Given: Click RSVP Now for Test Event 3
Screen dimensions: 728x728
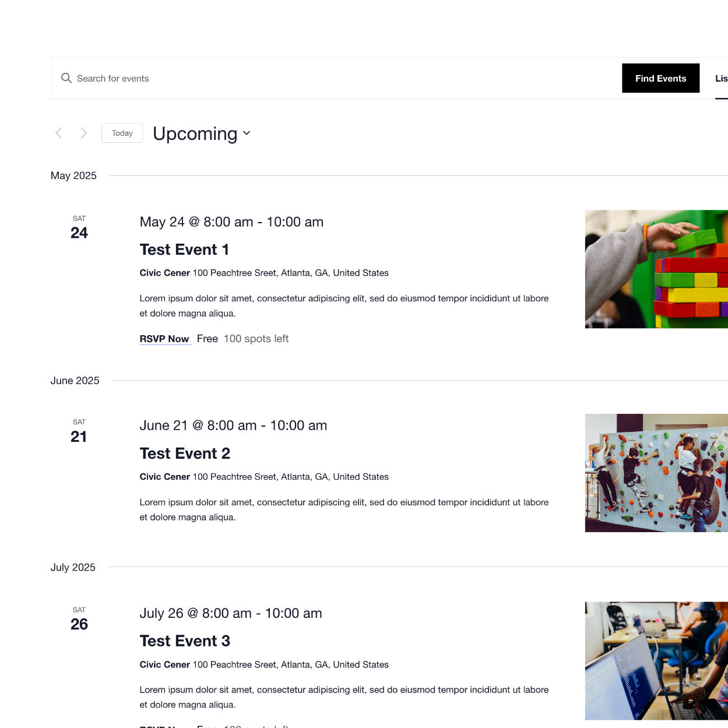Looking at the screenshot, I should tap(164, 726).
